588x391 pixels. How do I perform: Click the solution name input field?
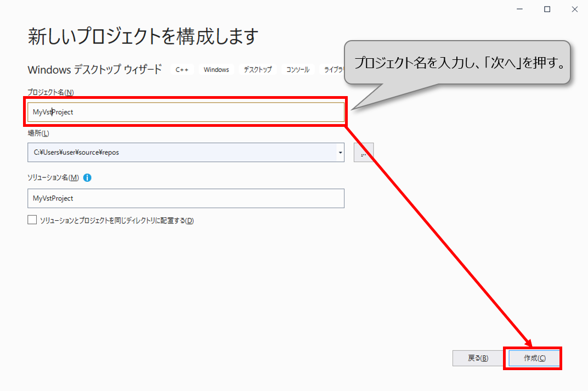pyautogui.click(x=185, y=198)
